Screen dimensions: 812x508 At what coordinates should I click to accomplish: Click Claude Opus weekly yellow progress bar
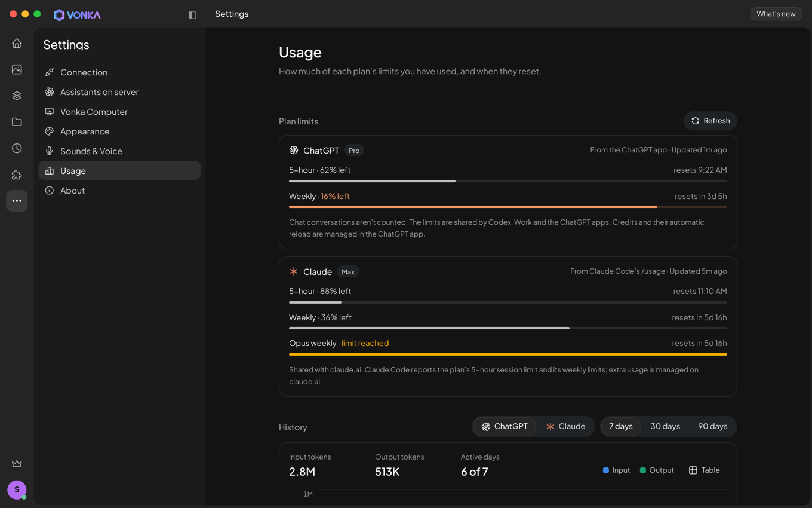tap(508, 354)
